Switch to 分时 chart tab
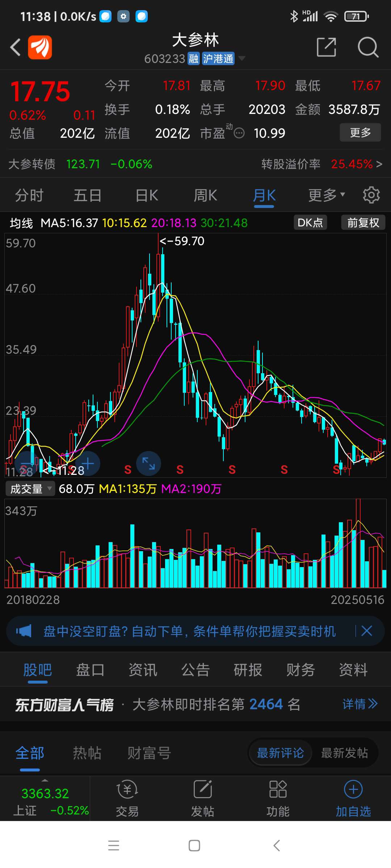Image resolution: width=391 pixels, height=868 pixels. coord(29,195)
